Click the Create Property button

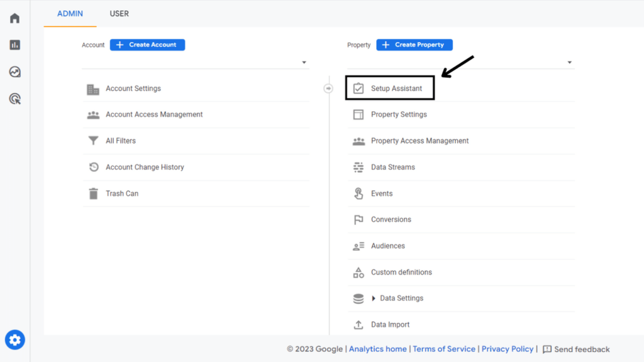pyautogui.click(x=414, y=45)
